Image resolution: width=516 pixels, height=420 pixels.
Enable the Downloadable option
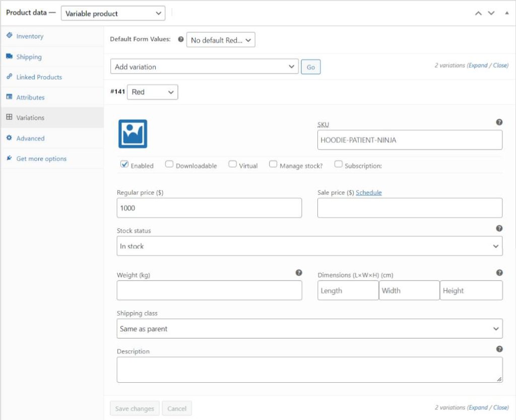click(169, 163)
